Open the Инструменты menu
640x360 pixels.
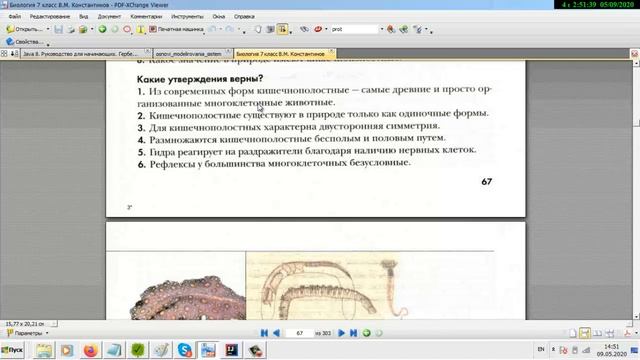point(187,17)
